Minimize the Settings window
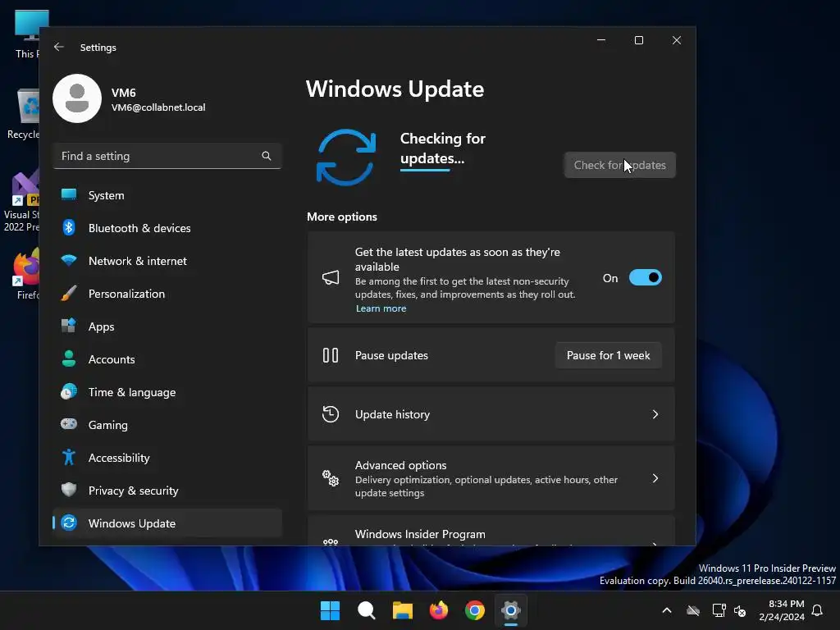The image size is (840, 630). (x=601, y=40)
